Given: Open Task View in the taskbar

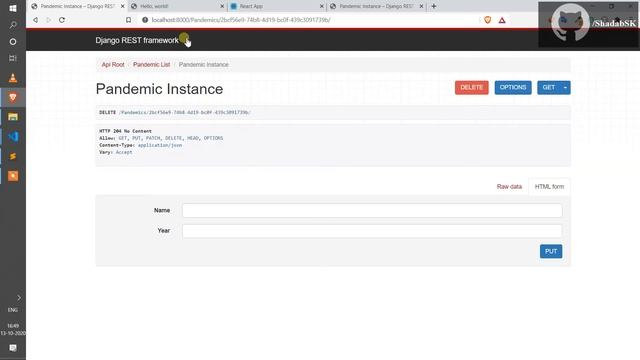Looking at the screenshot, I should (13, 58).
